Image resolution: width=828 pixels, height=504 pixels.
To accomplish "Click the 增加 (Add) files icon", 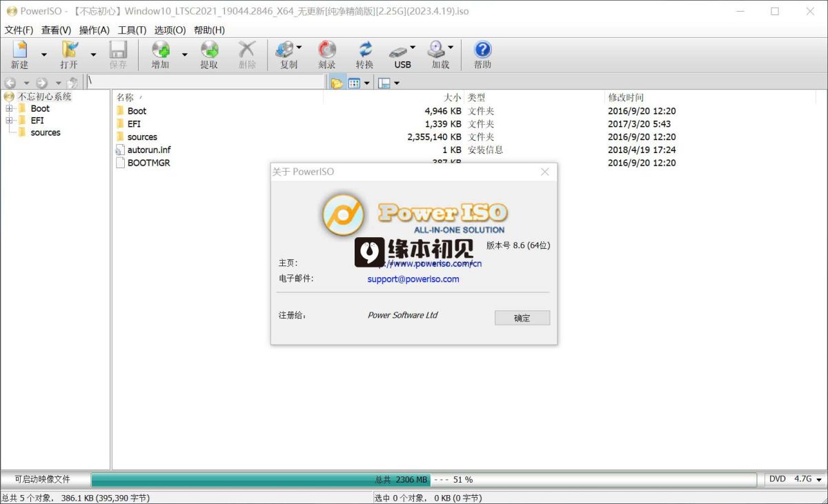I will tap(161, 50).
